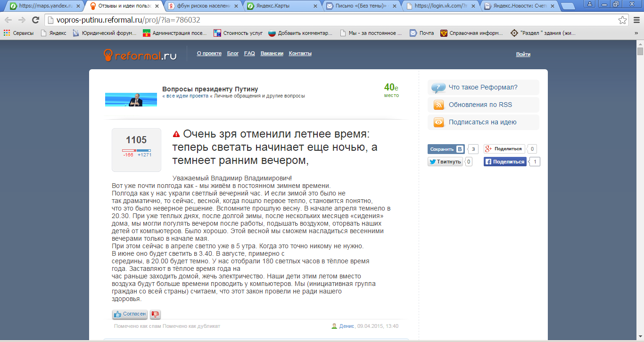Go back using browser back arrow
This screenshot has height=342, width=644.
[8, 20]
